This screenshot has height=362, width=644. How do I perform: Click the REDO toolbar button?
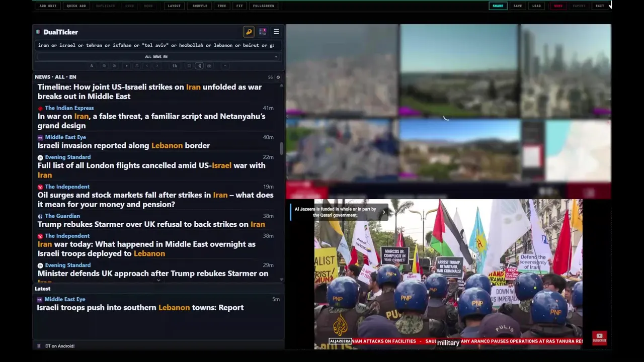[148, 6]
